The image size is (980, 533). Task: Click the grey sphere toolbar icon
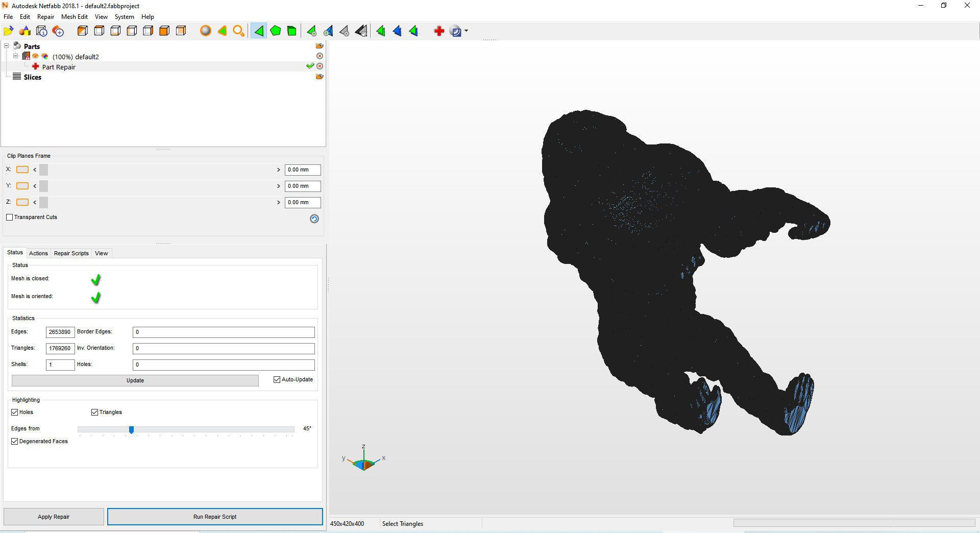pyautogui.click(x=206, y=31)
